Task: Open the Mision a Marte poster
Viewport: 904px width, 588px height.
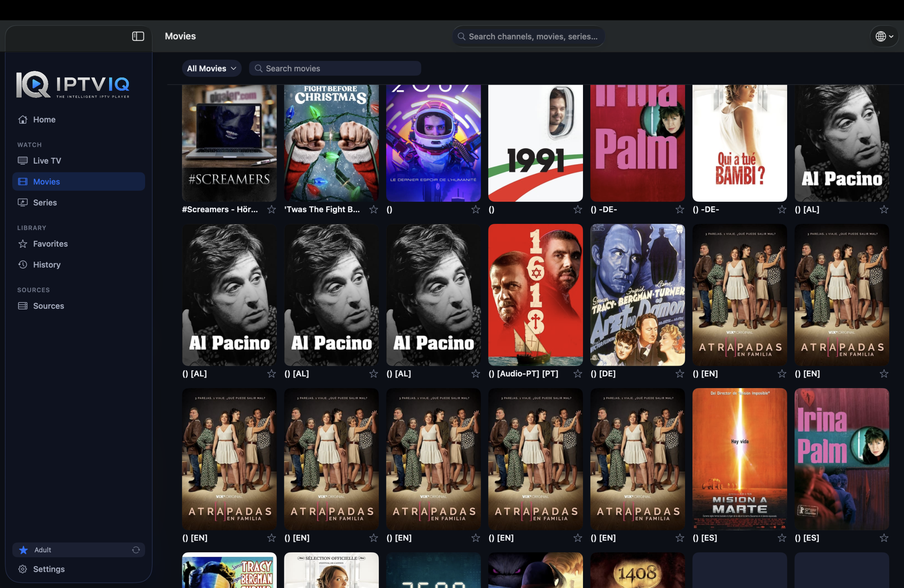Action: pos(739,459)
